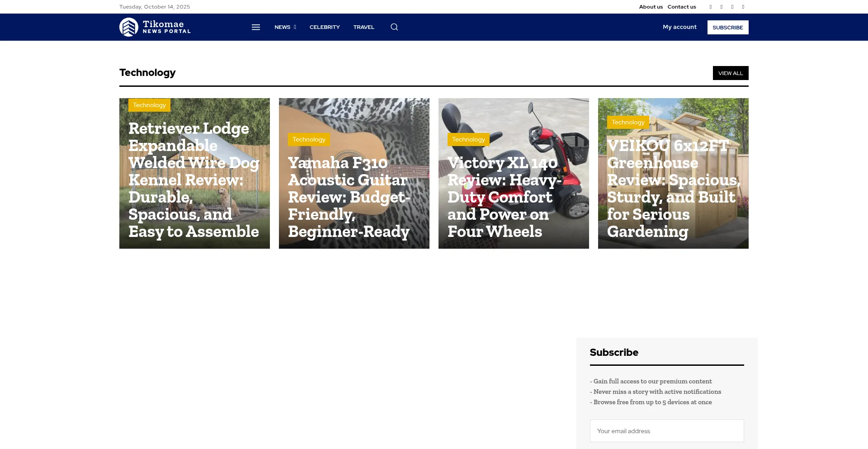Focus the Your email address field
The width and height of the screenshot is (868, 449).
click(x=667, y=431)
